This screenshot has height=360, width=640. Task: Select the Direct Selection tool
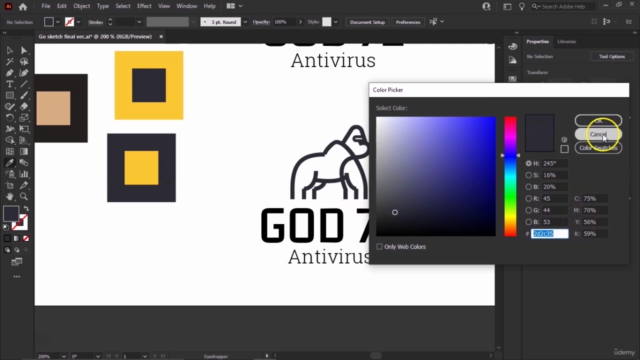pos(24,51)
